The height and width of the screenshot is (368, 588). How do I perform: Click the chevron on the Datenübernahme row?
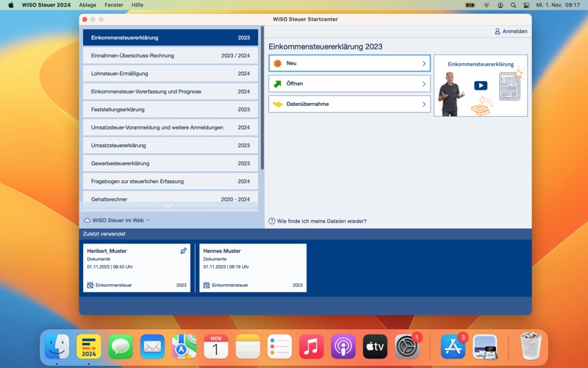coord(424,104)
